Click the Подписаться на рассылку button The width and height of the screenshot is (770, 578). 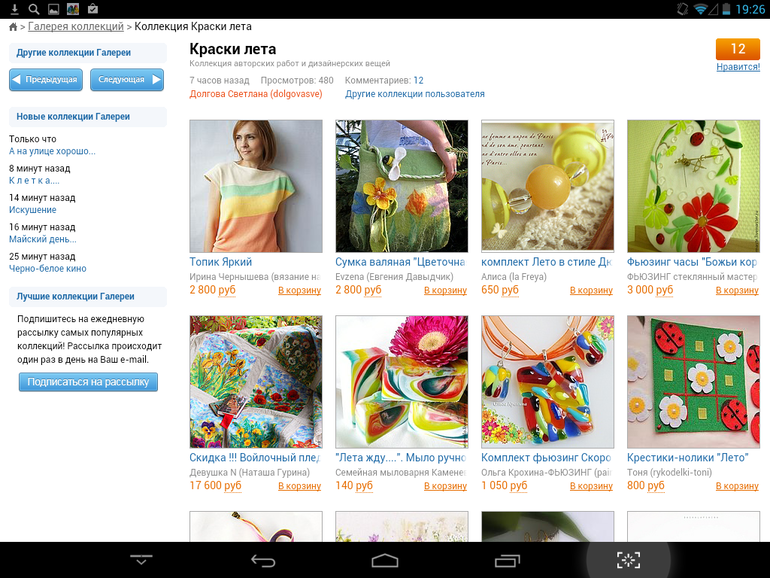[88, 382]
